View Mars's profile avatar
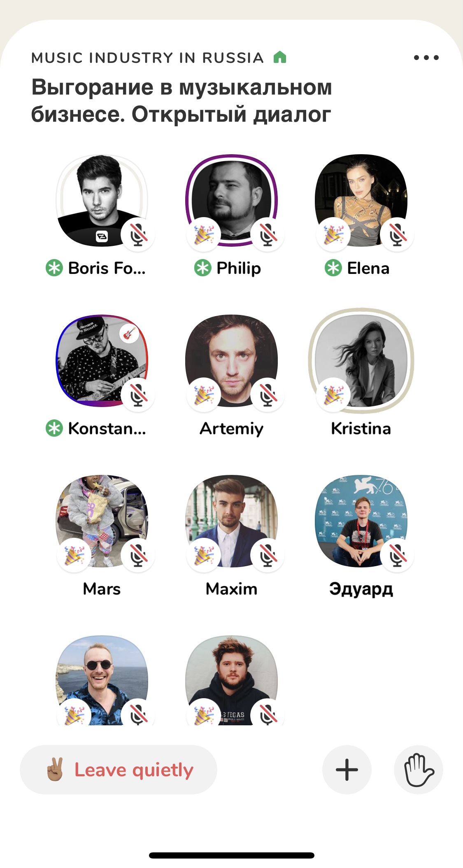The height and width of the screenshot is (868, 463). [102, 521]
